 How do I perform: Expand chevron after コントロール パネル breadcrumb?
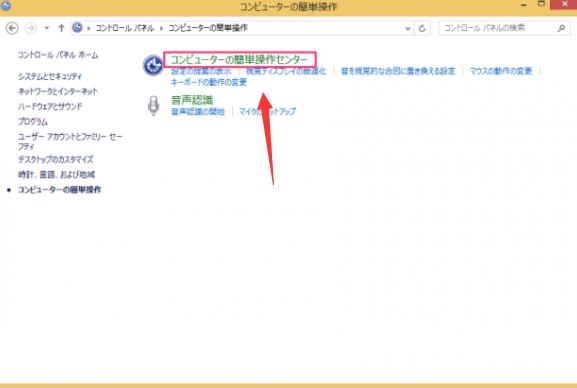(161, 28)
